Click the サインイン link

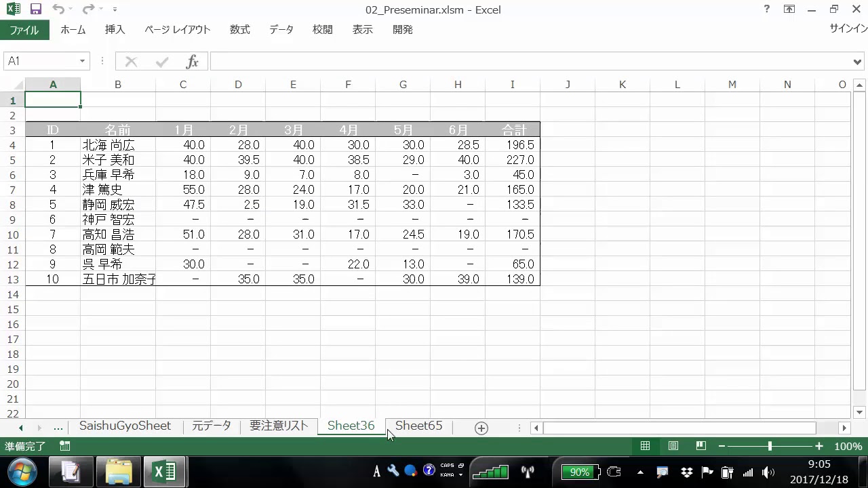(848, 28)
